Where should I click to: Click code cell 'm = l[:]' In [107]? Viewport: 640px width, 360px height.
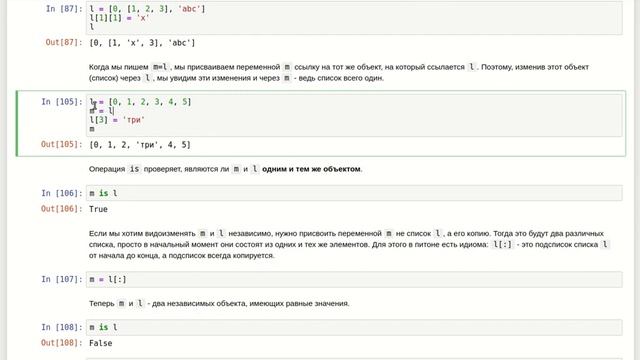[x=354, y=280]
